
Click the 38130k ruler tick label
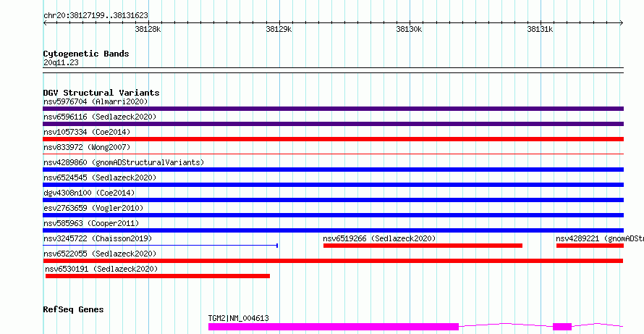coord(409,29)
